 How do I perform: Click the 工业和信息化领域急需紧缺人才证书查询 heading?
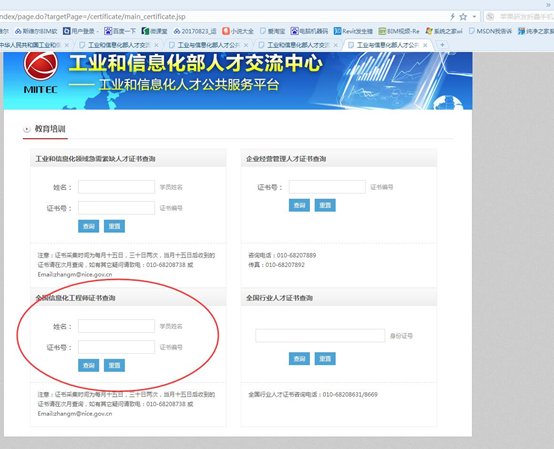pyautogui.click(x=95, y=159)
